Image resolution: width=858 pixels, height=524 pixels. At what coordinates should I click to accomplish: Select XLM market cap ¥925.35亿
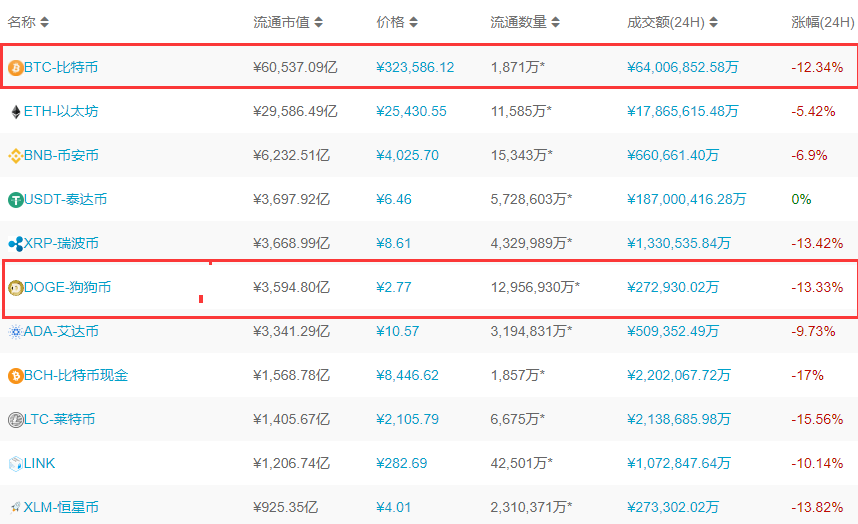[x=285, y=508]
